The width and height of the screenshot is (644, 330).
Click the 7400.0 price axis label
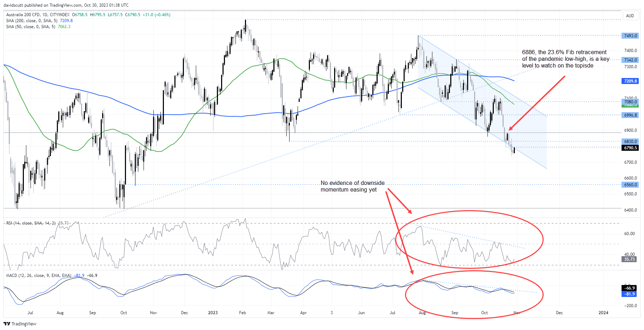point(631,51)
